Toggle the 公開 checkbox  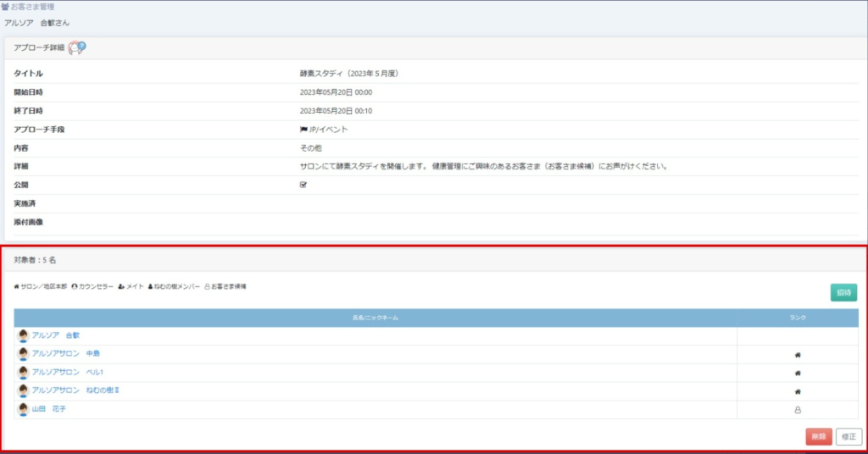click(x=303, y=185)
